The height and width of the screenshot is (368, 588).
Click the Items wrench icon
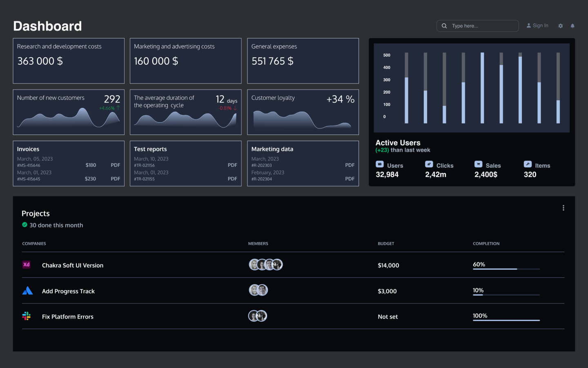point(528,164)
